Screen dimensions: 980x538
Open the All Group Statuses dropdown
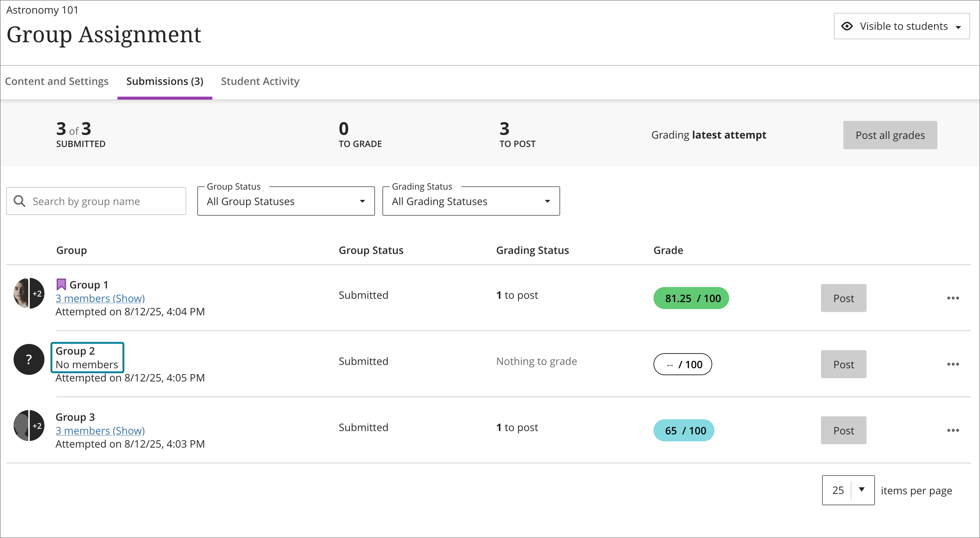click(x=285, y=201)
